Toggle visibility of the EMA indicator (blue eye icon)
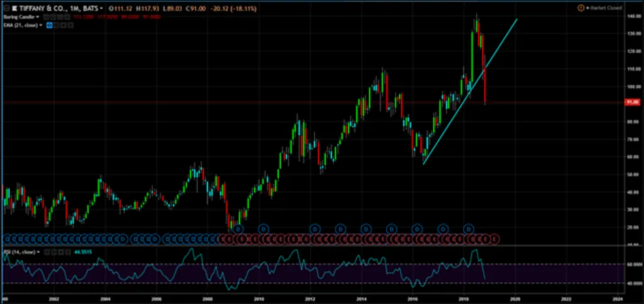The width and height of the screenshot is (644, 304). (x=49, y=25)
